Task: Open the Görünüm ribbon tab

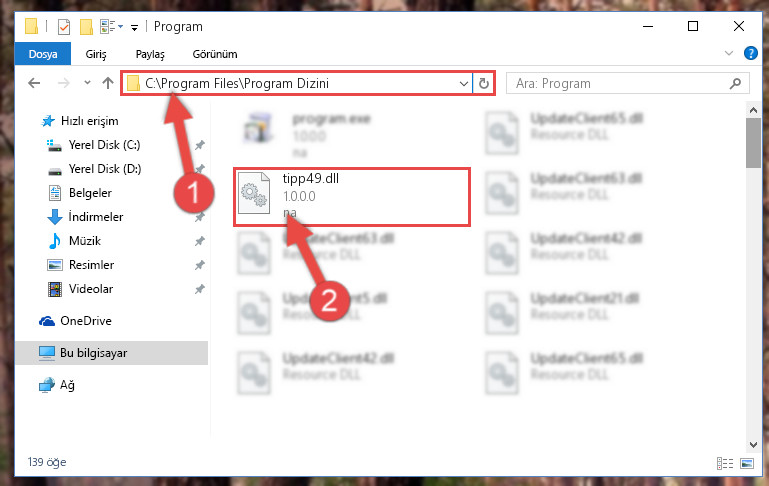Action: coord(215,54)
